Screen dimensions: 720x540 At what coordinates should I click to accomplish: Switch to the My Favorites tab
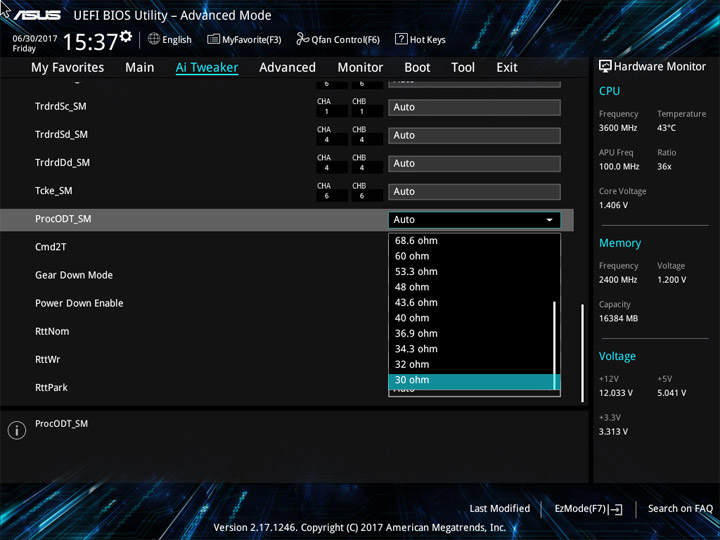click(68, 68)
